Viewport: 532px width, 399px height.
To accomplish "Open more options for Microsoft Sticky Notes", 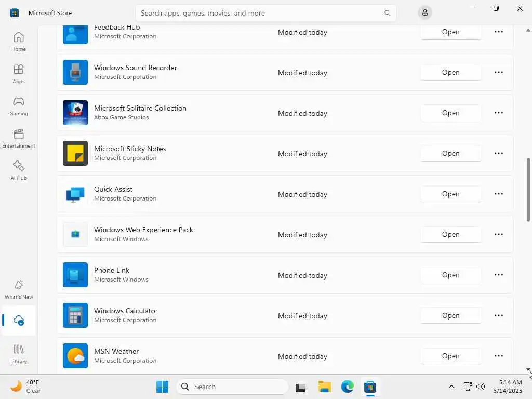I will point(498,153).
